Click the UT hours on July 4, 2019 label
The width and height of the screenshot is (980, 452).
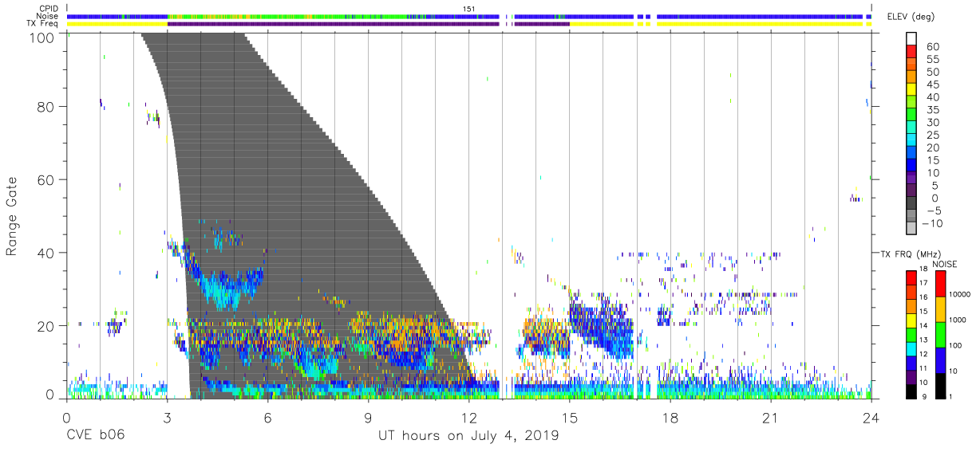tap(468, 436)
